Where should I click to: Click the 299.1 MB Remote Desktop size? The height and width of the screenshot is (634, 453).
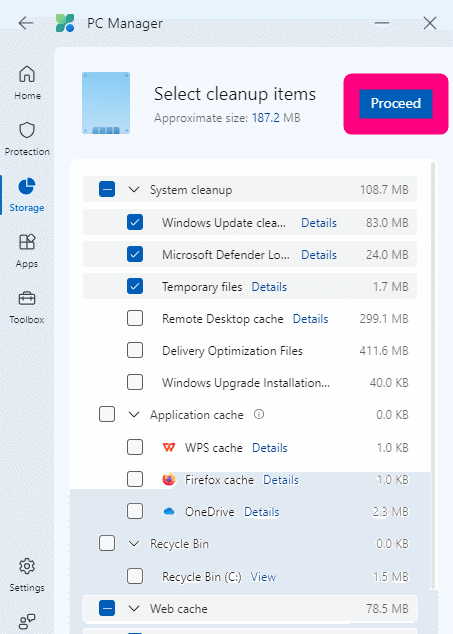384,319
